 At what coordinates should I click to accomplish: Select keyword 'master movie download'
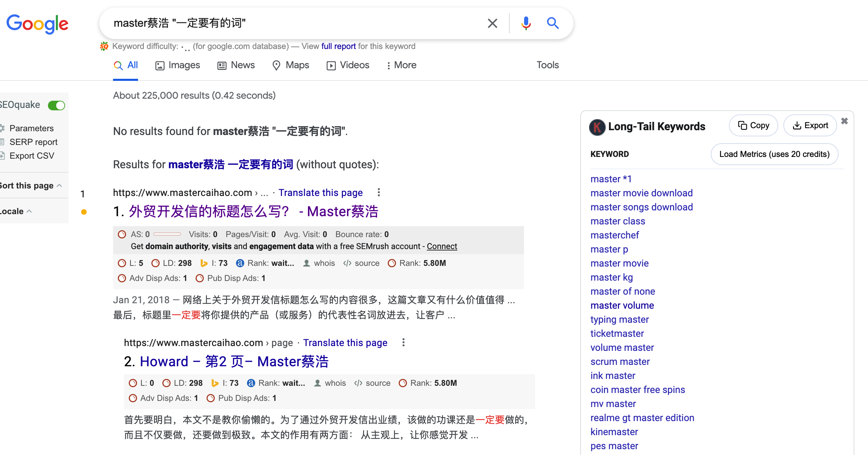pyautogui.click(x=641, y=193)
